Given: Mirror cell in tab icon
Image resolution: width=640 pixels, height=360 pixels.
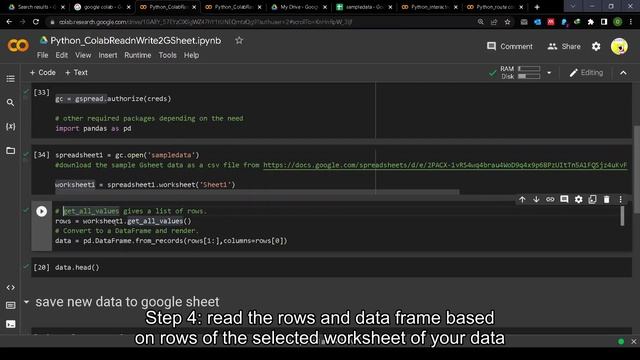Looking at the screenshot, I should coord(592,199).
